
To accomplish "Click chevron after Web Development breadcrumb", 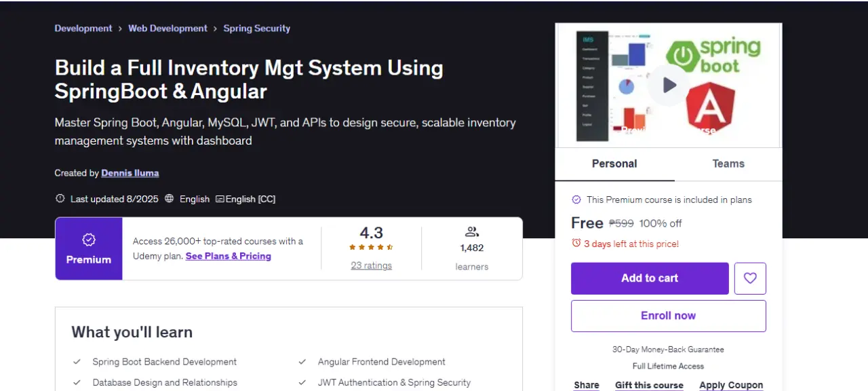I will [x=216, y=29].
